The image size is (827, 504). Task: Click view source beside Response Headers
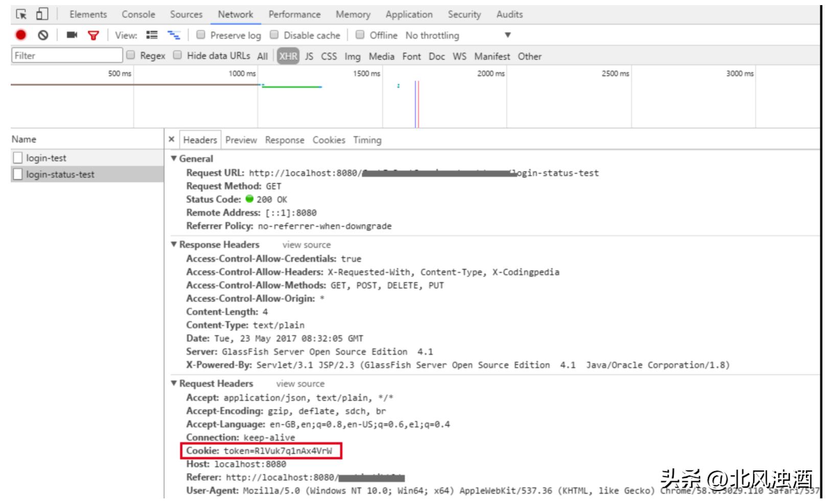(306, 245)
